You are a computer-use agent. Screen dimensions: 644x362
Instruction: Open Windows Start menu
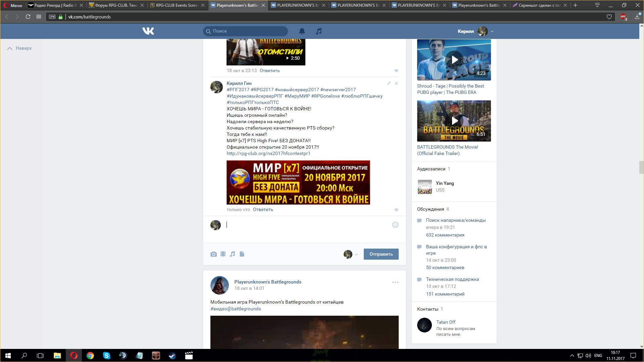pos(8,356)
